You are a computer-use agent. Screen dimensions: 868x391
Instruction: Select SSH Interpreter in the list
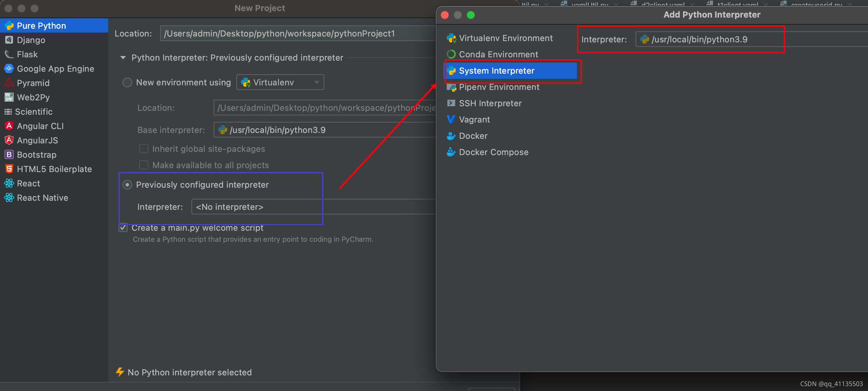pyautogui.click(x=490, y=103)
